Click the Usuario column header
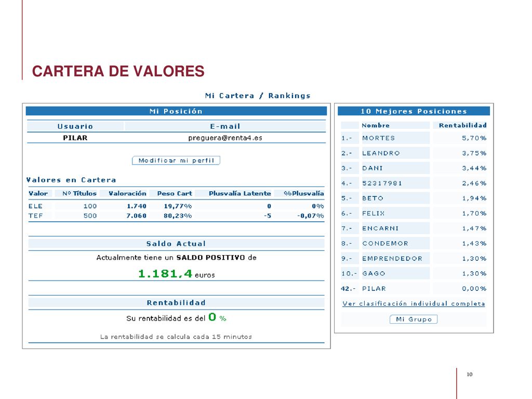 75,126
